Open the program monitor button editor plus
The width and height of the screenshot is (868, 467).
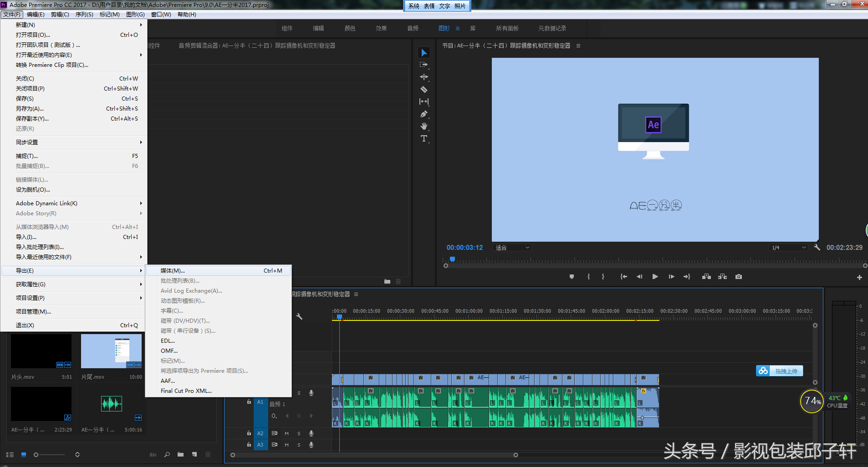859,277
